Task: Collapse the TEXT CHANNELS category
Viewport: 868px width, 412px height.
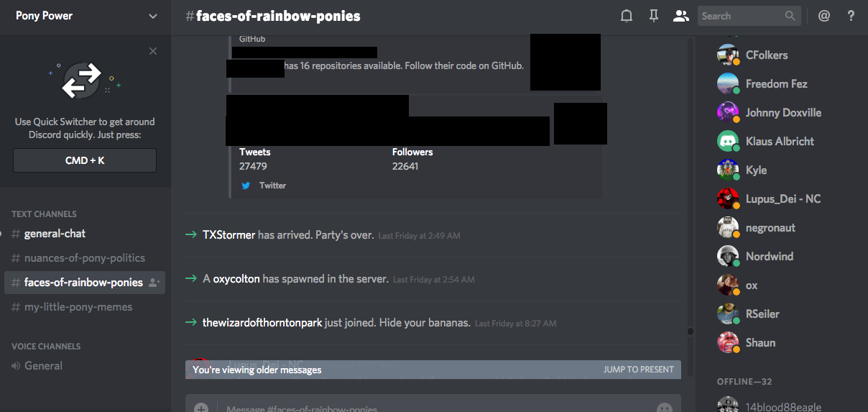Action: (x=44, y=214)
